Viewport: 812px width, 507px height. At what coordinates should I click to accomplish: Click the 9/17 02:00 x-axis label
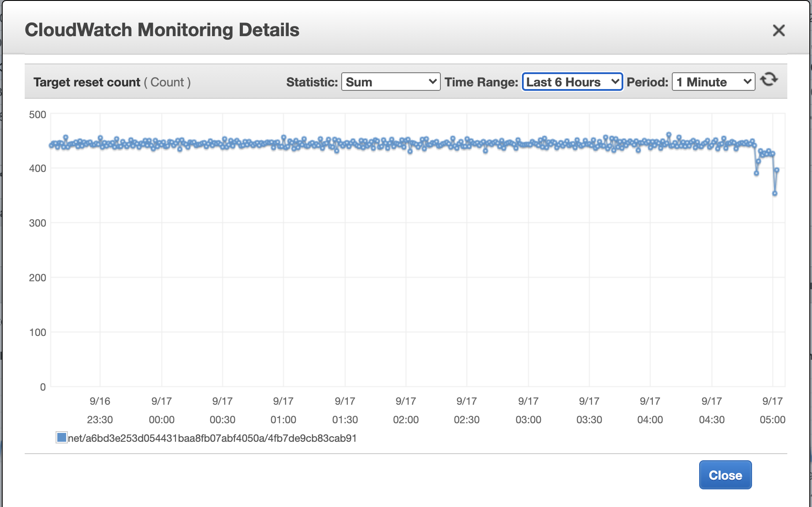point(406,410)
